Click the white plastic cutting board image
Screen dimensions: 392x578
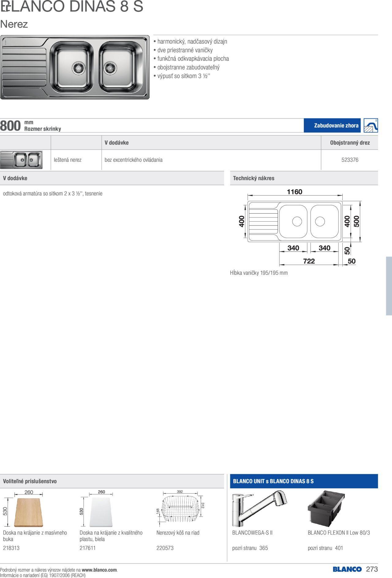[x=101, y=512]
